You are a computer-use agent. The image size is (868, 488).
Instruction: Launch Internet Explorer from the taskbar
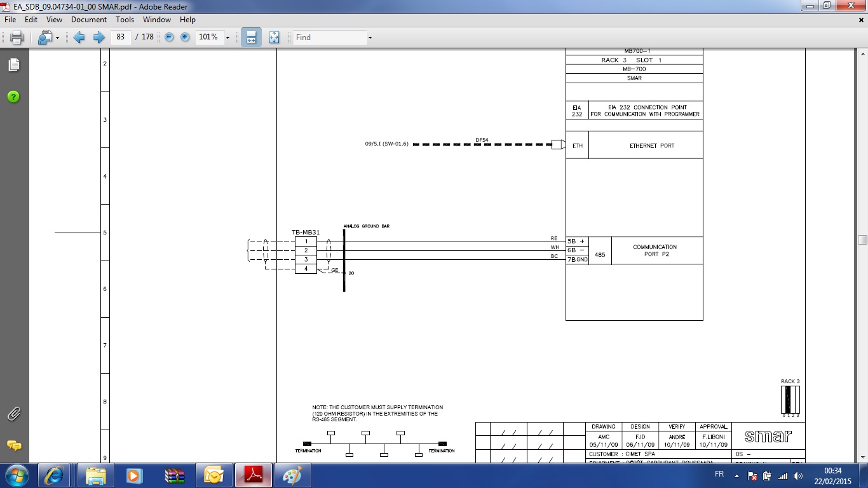point(53,475)
